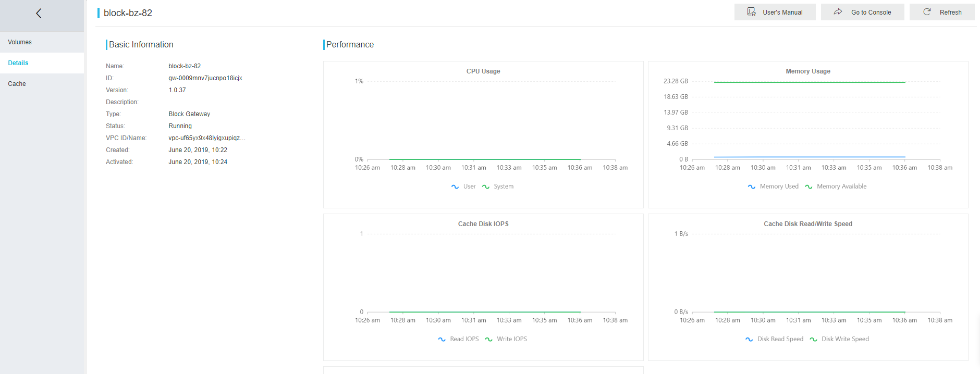Click the Go to Console arrow icon
Viewport: 980px width, 374px height.
pyautogui.click(x=838, y=11)
